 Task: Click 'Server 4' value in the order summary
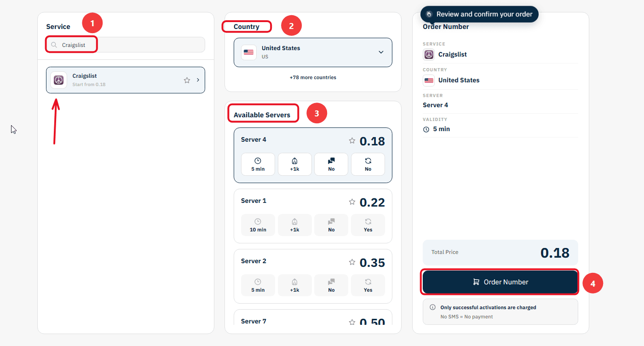pyautogui.click(x=435, y=105)
